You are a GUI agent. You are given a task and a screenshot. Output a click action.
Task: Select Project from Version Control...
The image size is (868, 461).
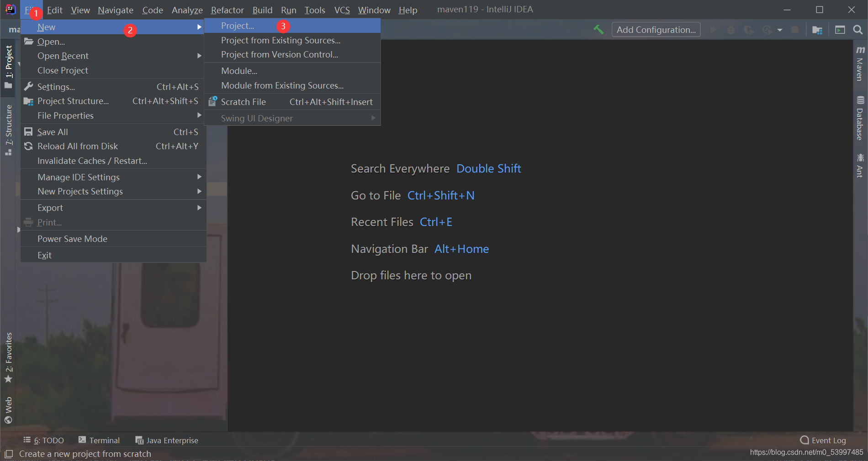292,54
